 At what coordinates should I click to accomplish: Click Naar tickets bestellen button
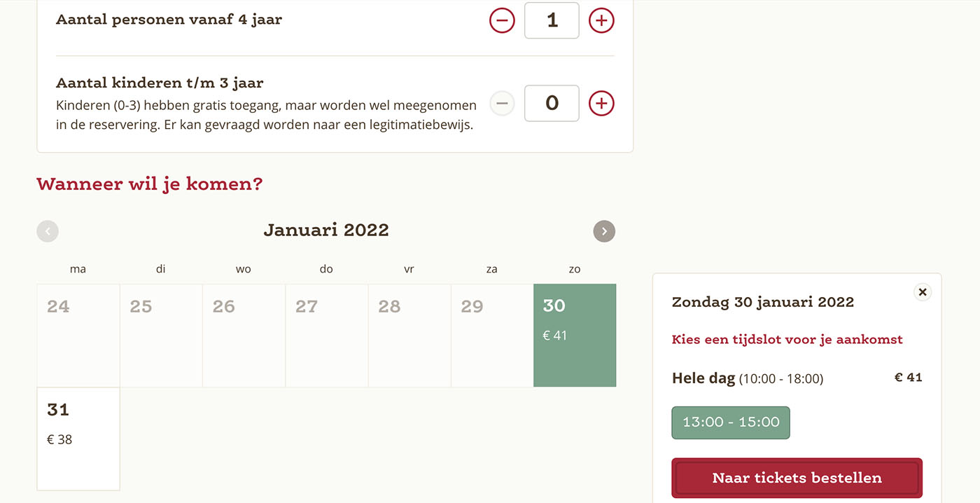click(797, 478)
